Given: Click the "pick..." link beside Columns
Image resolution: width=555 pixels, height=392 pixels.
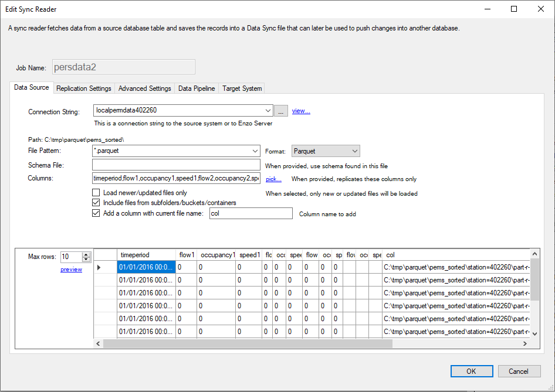Looking at the screenshot, I should 273,178.
